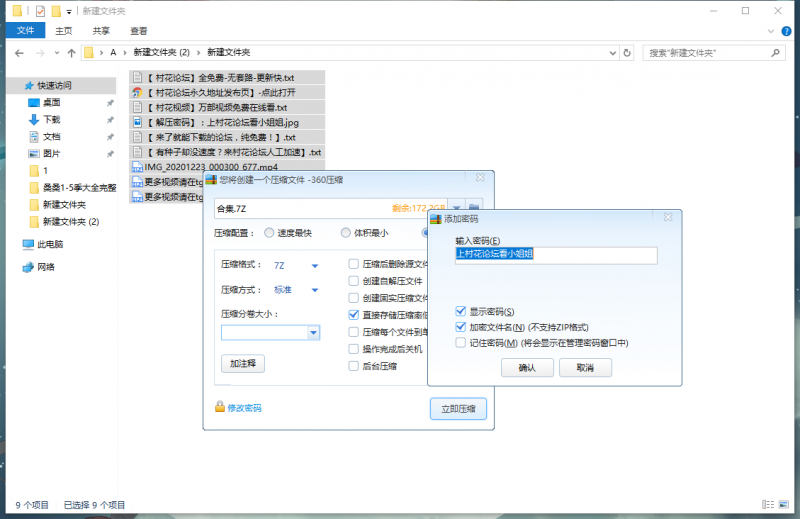
Task: Open 压缩方式 标准 dropdown
Action: [315, 290]
